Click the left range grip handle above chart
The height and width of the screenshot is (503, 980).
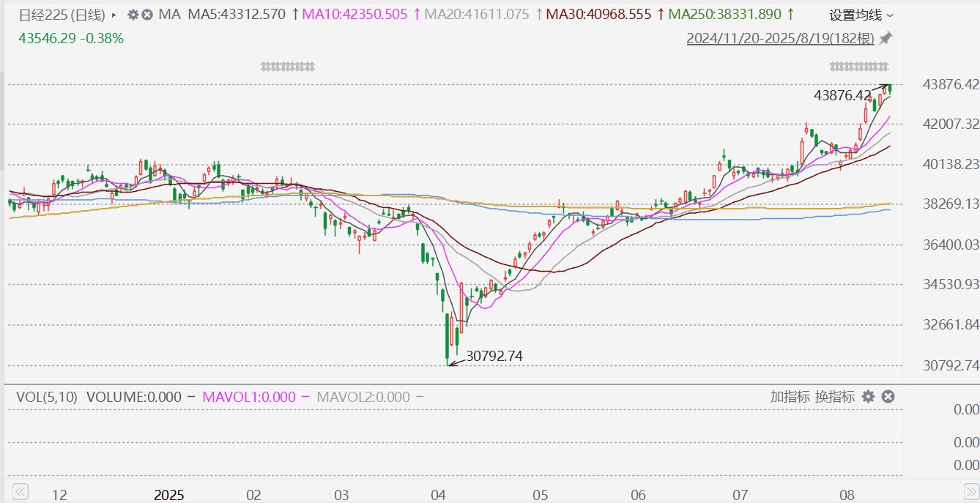288,67
